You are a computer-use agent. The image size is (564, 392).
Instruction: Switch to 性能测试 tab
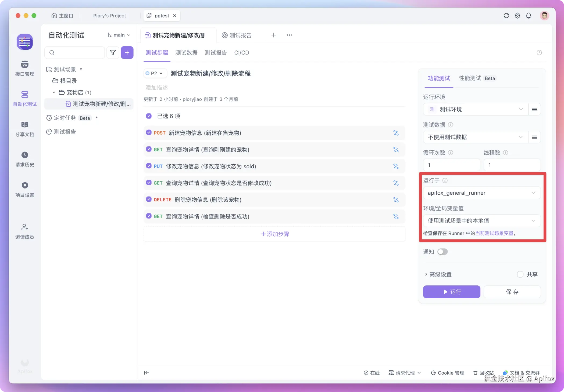470,78
